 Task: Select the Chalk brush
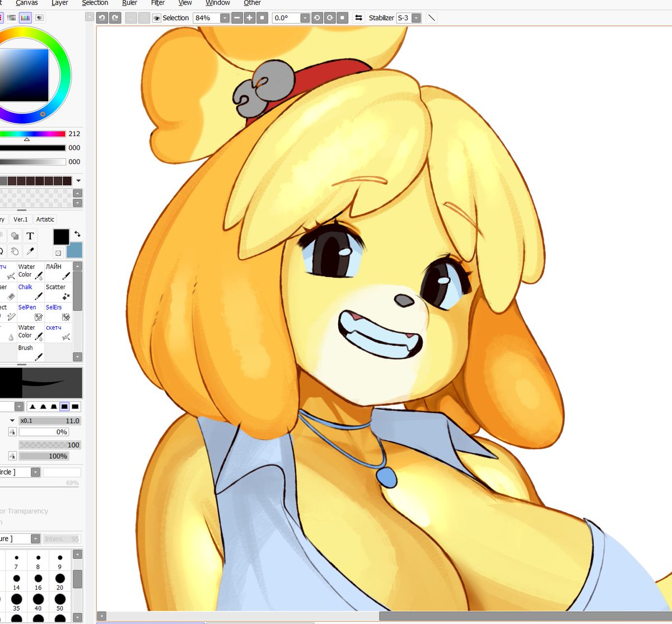[x=30, y=292]
